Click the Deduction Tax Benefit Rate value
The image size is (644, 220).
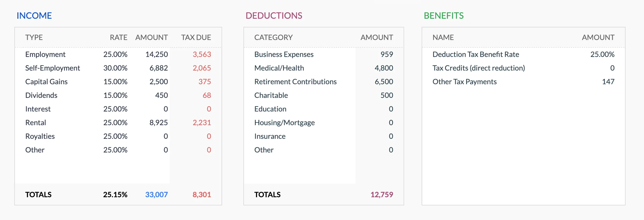tap(602, 54)
